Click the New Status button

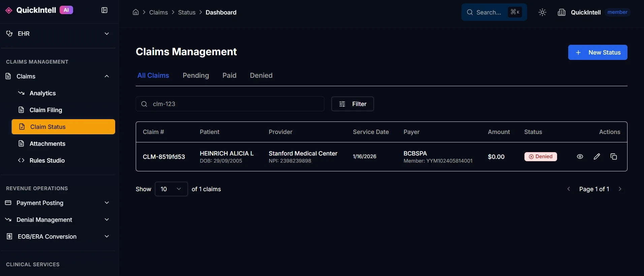pyautogui.click(x=598, y=53)
